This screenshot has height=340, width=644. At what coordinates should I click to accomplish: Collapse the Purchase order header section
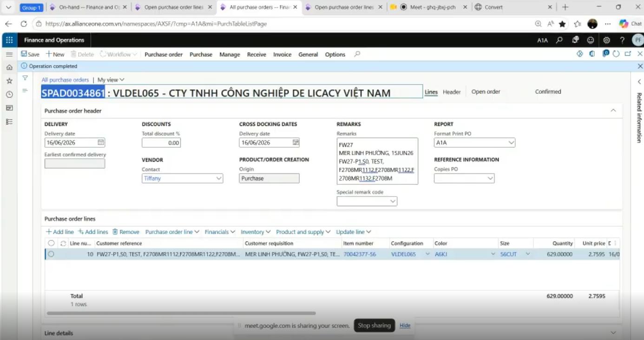point(613,111)
